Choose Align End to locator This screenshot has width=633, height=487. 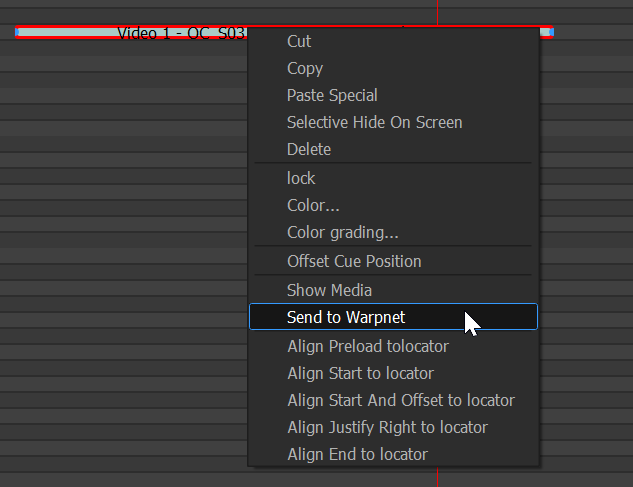tap(357, 454)
